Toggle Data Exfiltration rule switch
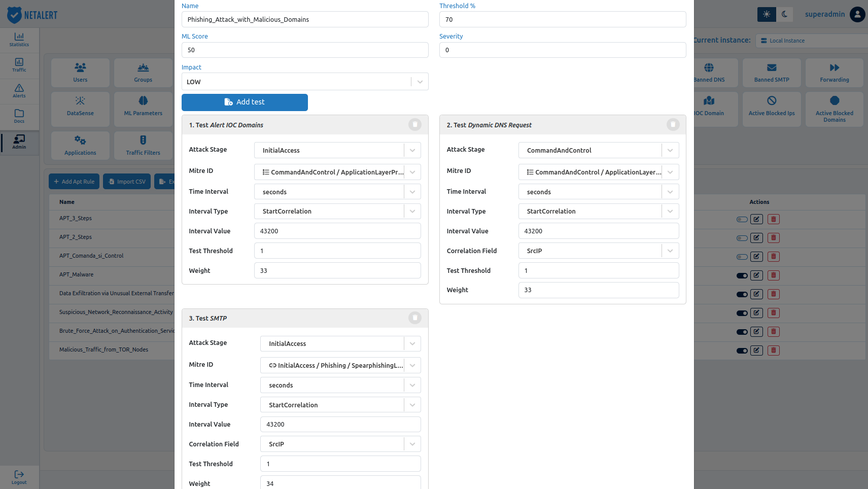 742,295
